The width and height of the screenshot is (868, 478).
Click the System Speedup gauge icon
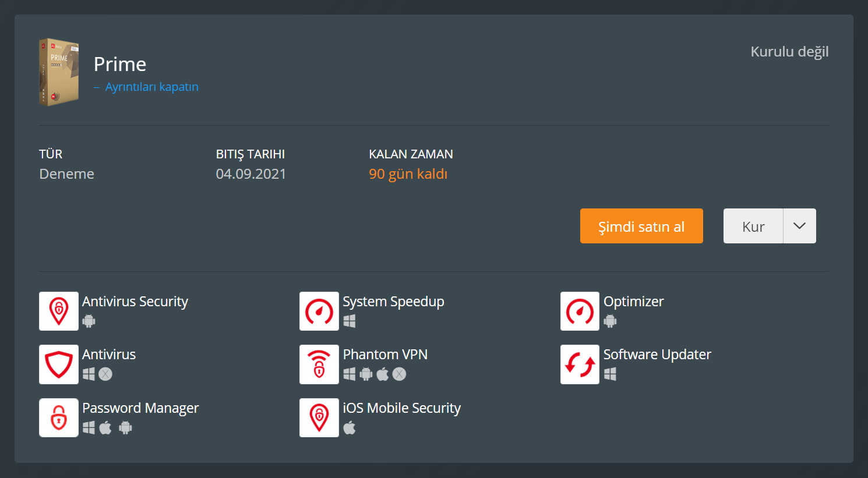319,311
